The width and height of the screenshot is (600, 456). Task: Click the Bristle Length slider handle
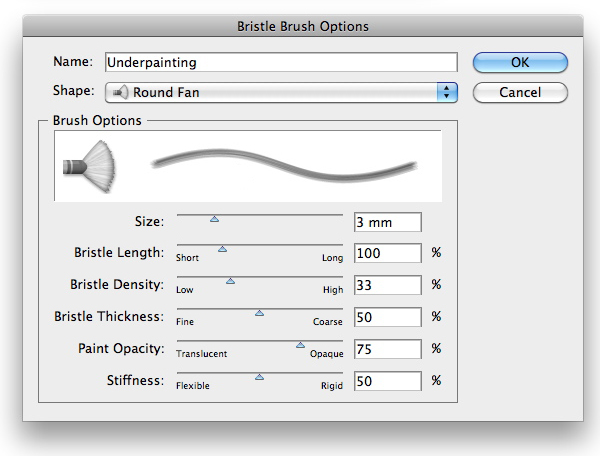click(222, 249)
